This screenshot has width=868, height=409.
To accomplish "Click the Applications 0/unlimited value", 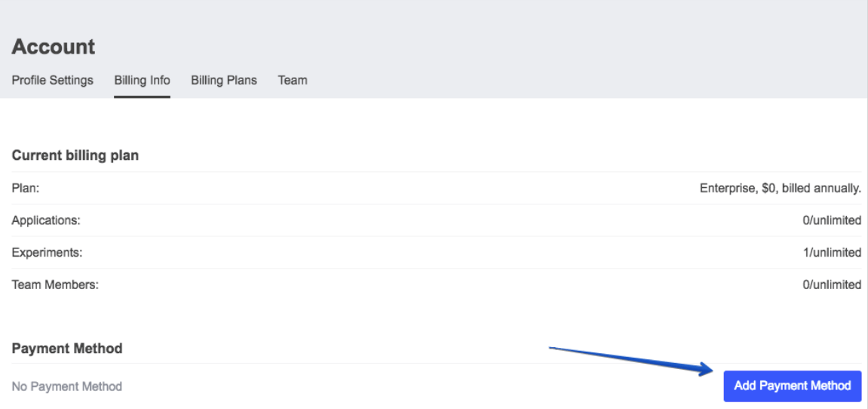I will tap(832, 220).
